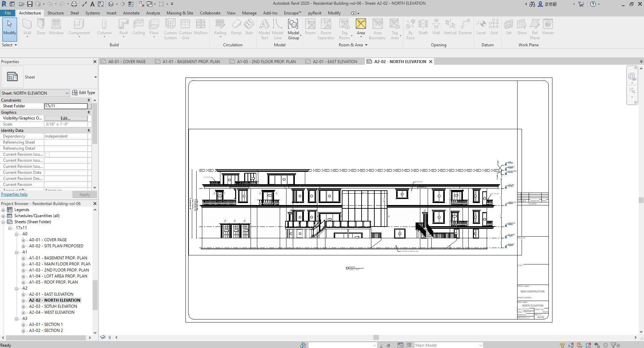Select the Column tool
The height and width of the screenshot is (348, 644).
104,27
